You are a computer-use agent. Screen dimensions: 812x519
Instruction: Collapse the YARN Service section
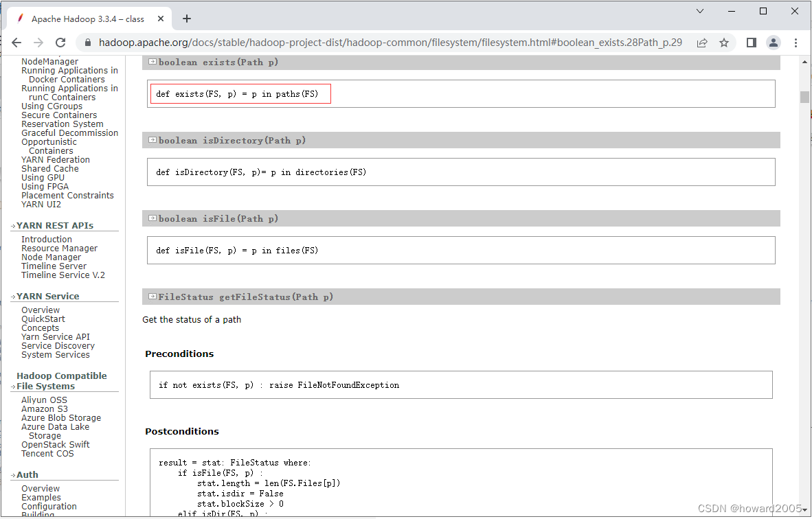[x=13, y=297]
